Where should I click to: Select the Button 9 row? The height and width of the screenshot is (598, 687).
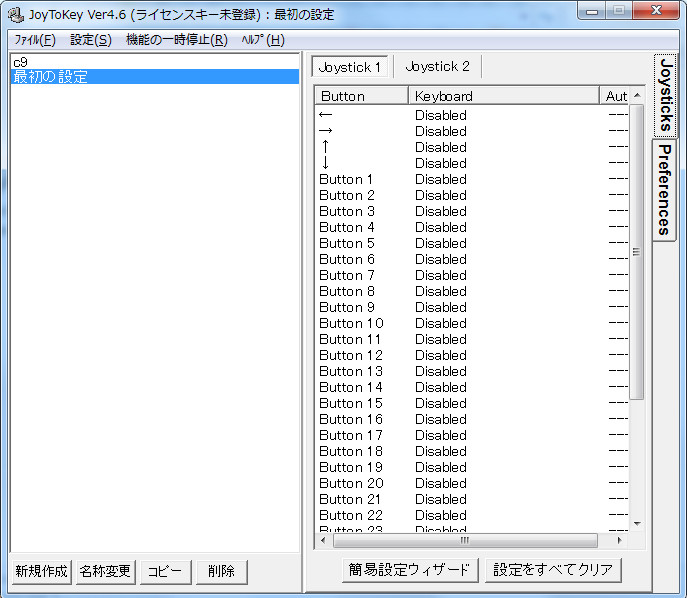pyautogui.click(x=472, y=307)
